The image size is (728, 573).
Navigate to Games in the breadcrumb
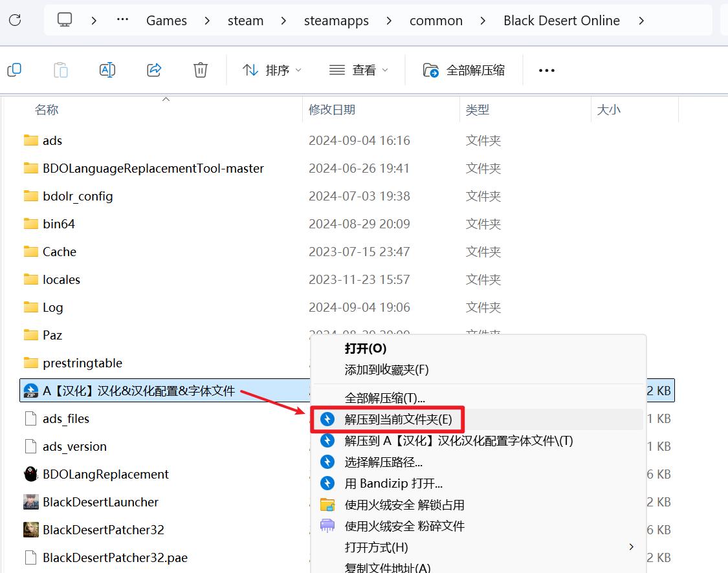pos(166,21)
